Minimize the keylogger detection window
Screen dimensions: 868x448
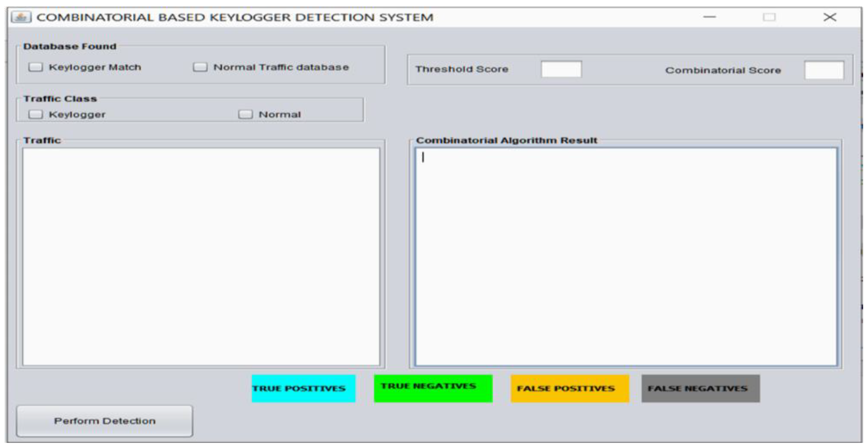tap(709, 17)
